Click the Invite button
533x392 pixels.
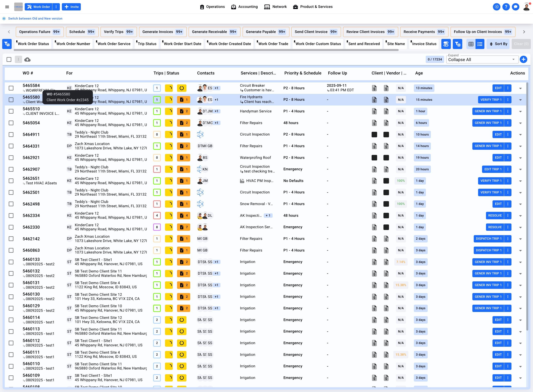tap(71, 7)
